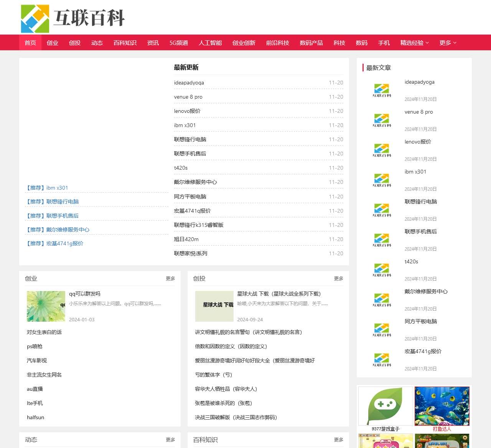Open recommended link 【推荐】ibm x301
Screen dimensions: 491x448
pos(46,188)
